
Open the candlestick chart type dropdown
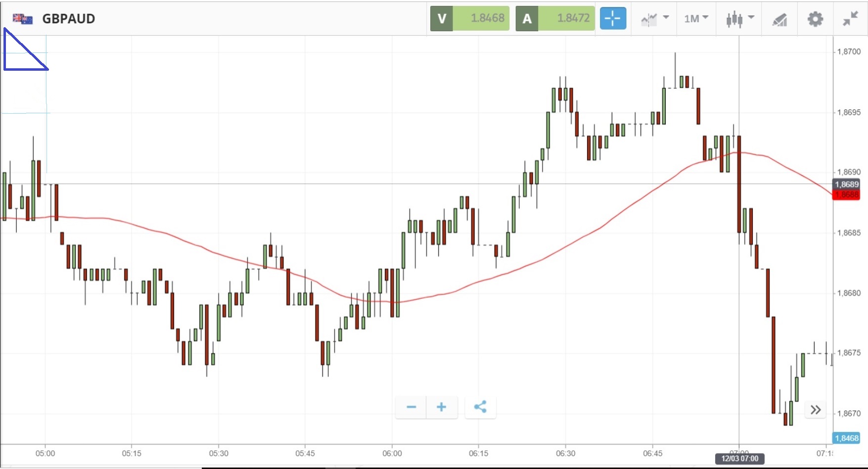coord(740,19)
